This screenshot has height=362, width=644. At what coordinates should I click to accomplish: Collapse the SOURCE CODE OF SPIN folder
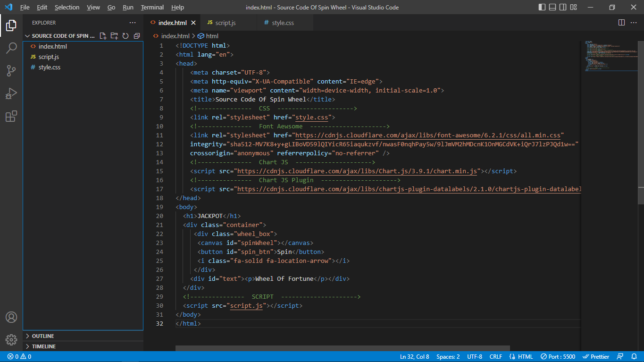click(28, 35)
